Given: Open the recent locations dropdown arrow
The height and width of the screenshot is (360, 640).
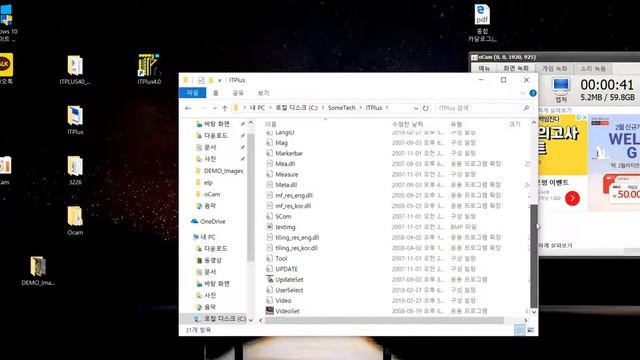Looking at the screenshot, I should 214,108.
